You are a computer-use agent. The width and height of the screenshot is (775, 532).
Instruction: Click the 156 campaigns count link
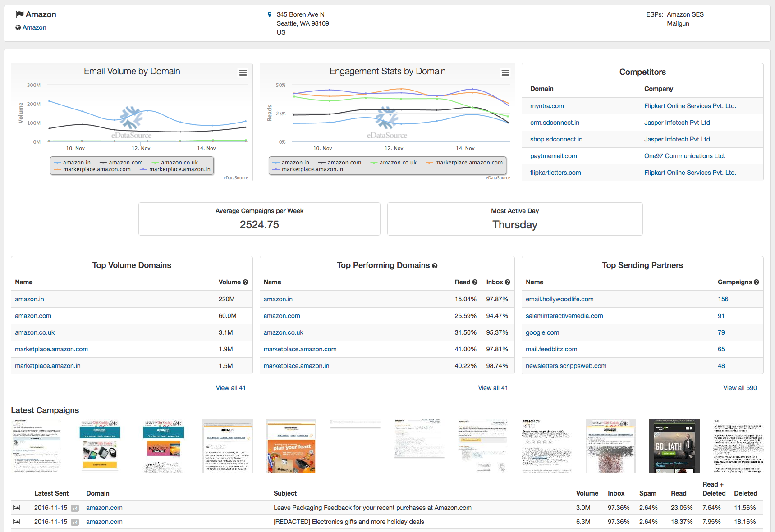click(x=723, y=299)
